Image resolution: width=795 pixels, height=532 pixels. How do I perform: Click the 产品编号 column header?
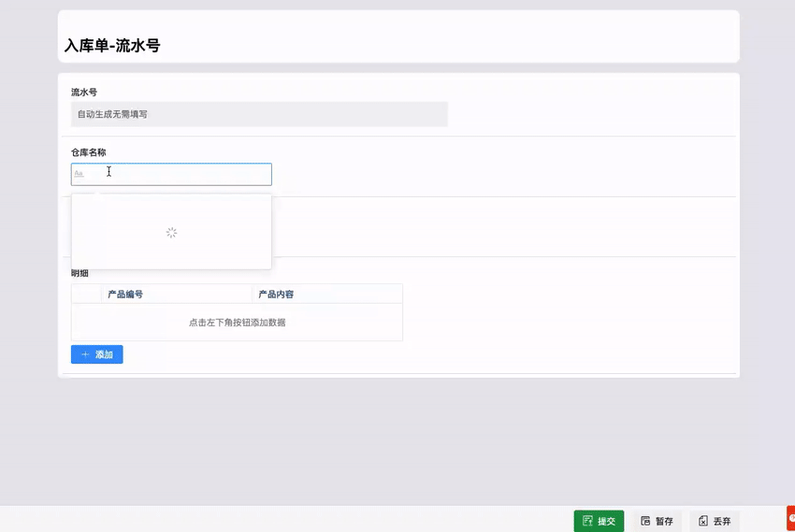click(177, 294)
